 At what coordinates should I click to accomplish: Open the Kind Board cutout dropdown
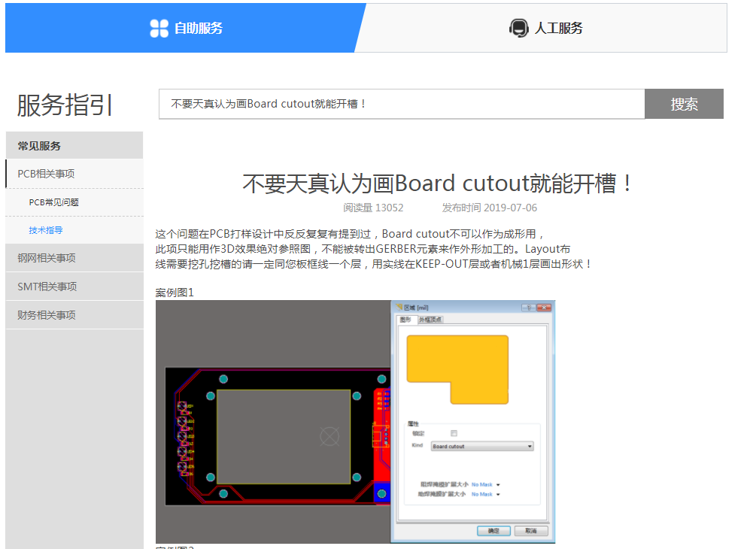482,446
